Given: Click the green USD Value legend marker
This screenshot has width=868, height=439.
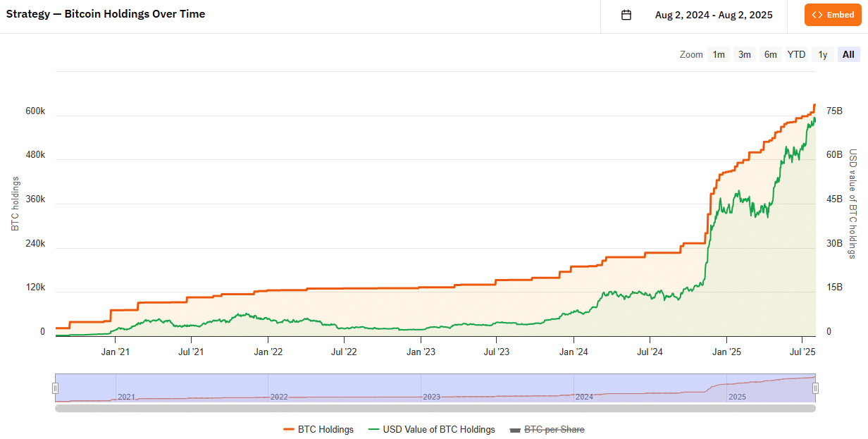Looking at the screenshot, I should (373, 429).
